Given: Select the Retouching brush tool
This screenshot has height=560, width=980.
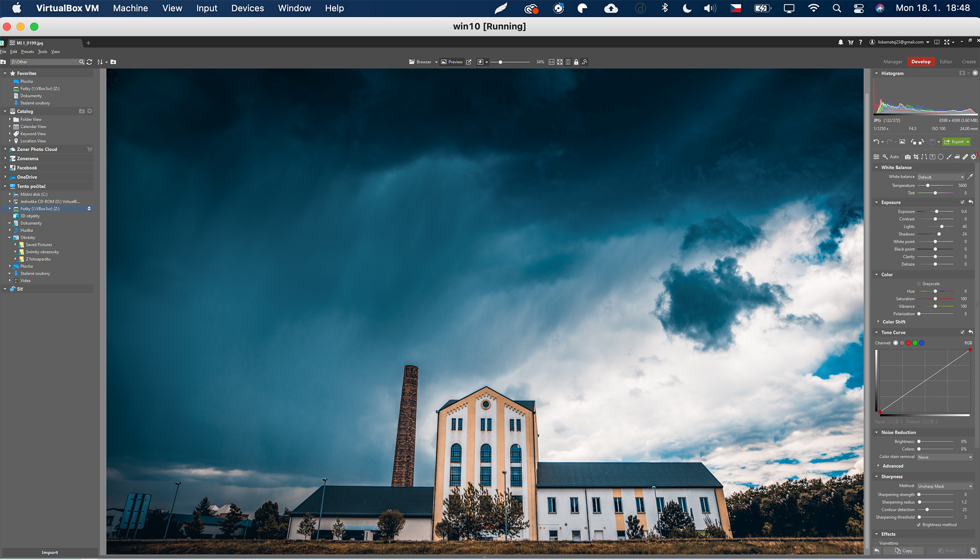Looking at the screenshot, I should point(965,157).
